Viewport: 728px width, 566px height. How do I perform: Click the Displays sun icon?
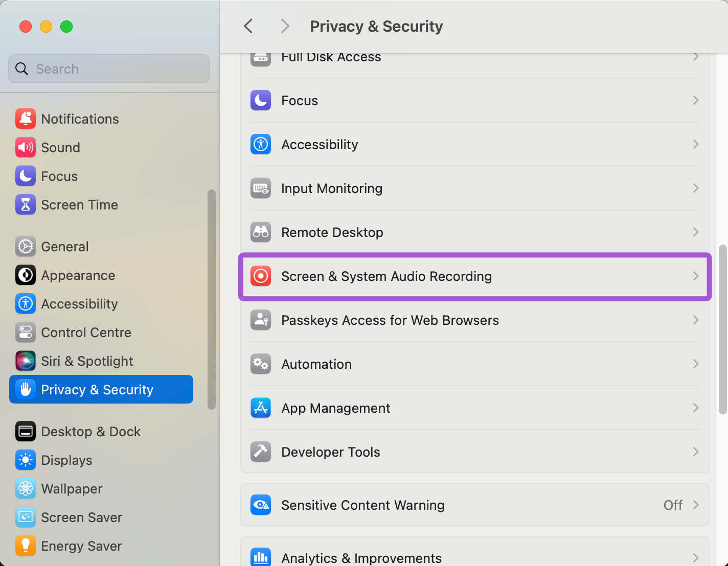(x=26, y=460)
